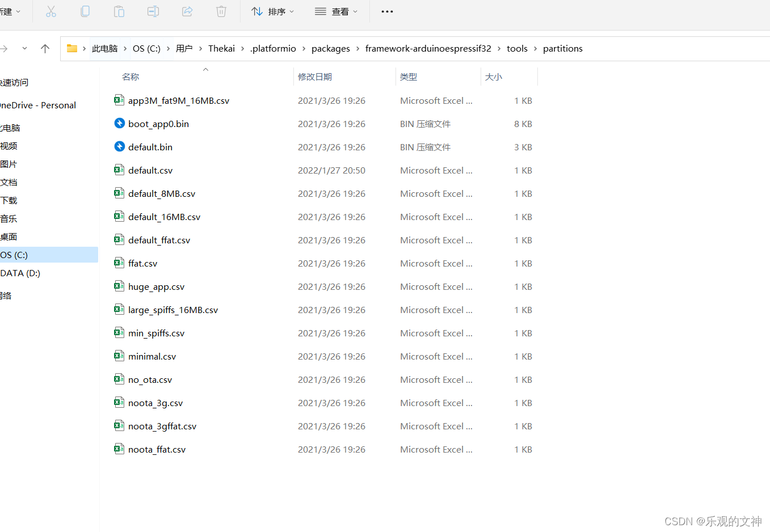Select DATA (D:) drive in sidebar
This screenshot has width=770, height=532.
[x=20, y=273]
